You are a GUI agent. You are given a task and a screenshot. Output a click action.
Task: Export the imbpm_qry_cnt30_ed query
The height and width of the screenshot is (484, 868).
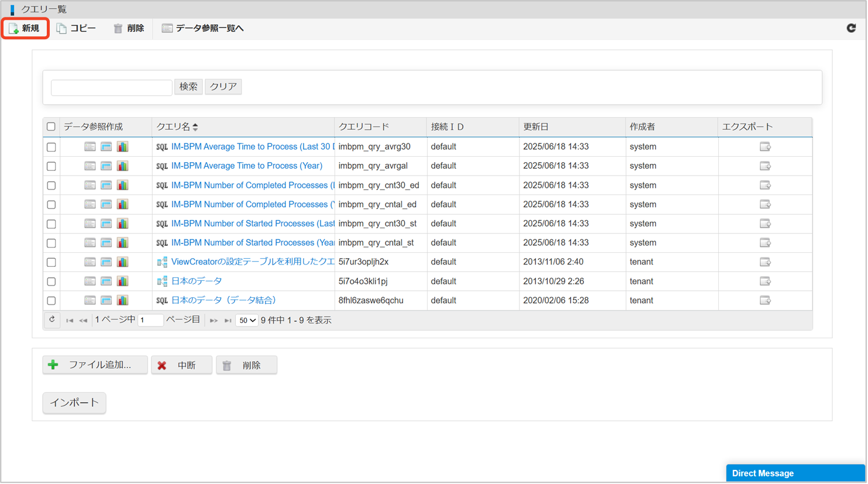click(x=766, y=186)
